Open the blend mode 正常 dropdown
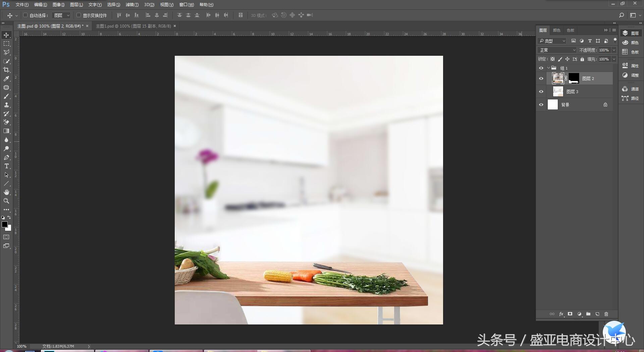This screenshot has width=644, height=352. point(557,50)
